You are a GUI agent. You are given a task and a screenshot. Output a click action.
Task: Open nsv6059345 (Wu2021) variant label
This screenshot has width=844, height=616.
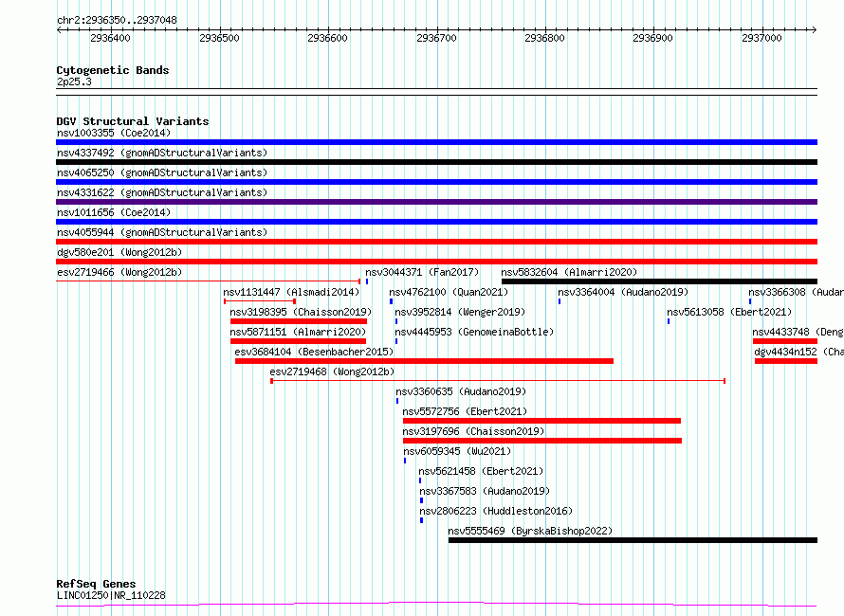click(457, 451)
